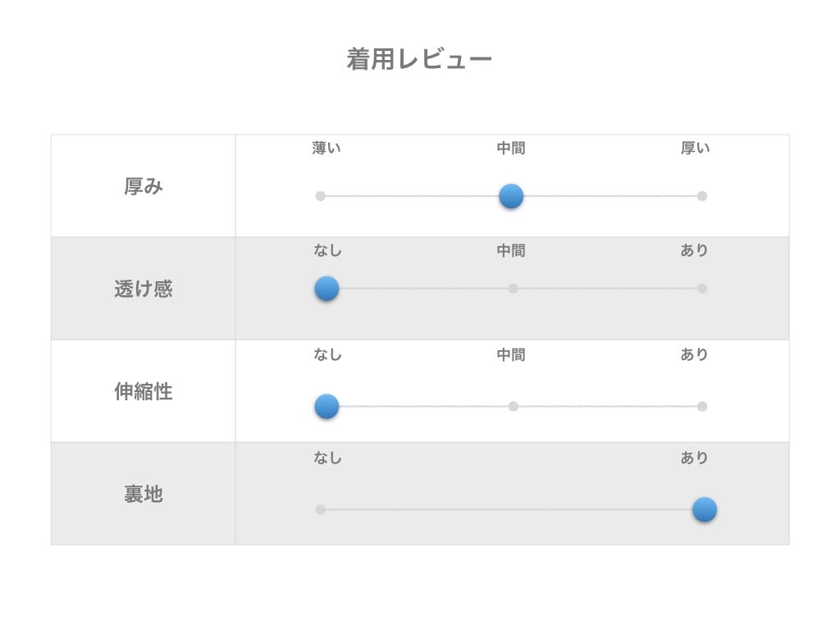Choose the middle dot on the 透け感 track
Image resolution: width=840 pixels, height=630 pixels.
[x=514, y=288]
